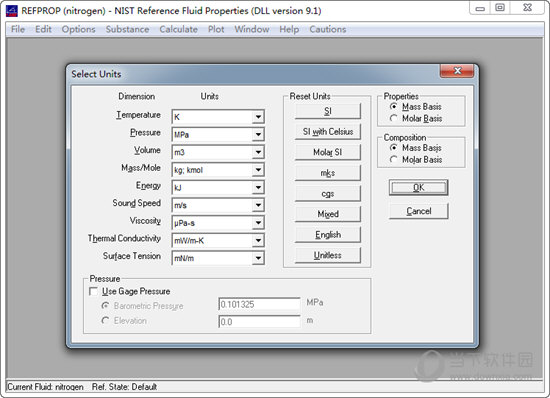Reset units to English

coord(328,235)
